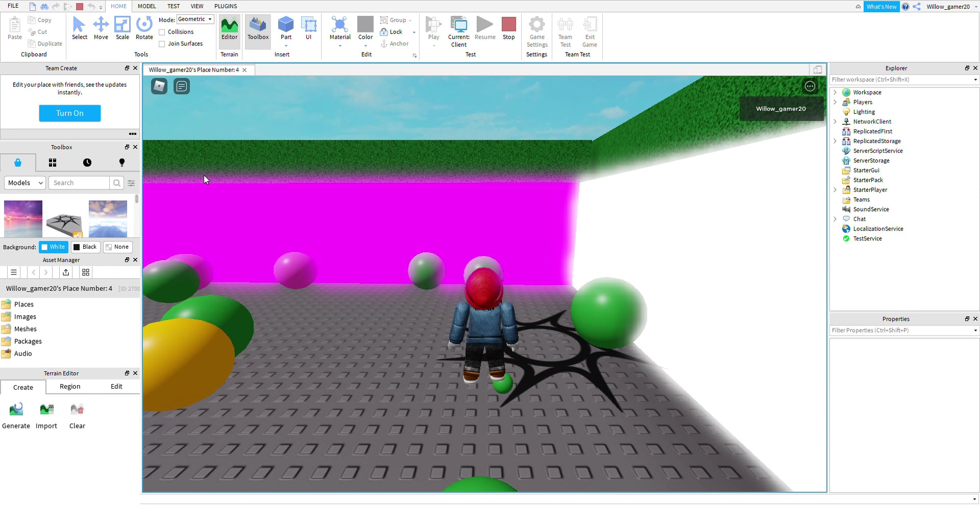Click the red color swatch in quick access bar

[x=80, y=6]
